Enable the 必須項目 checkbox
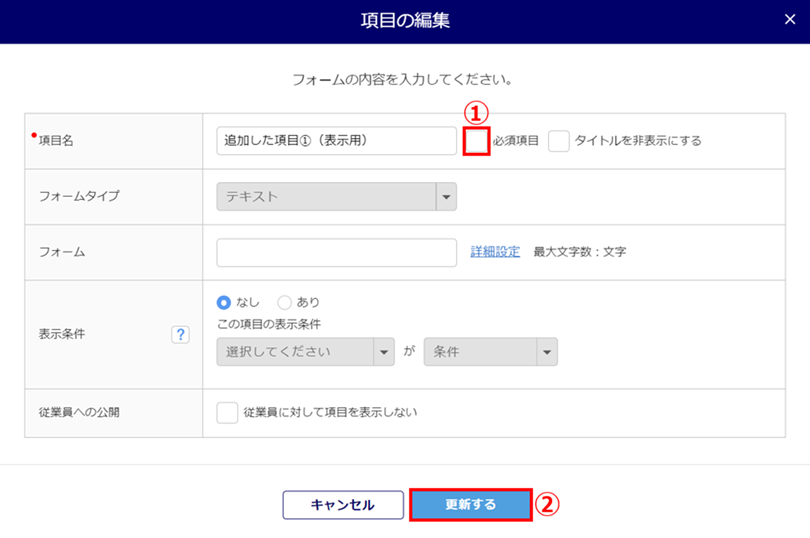 (x=477, y=141)
